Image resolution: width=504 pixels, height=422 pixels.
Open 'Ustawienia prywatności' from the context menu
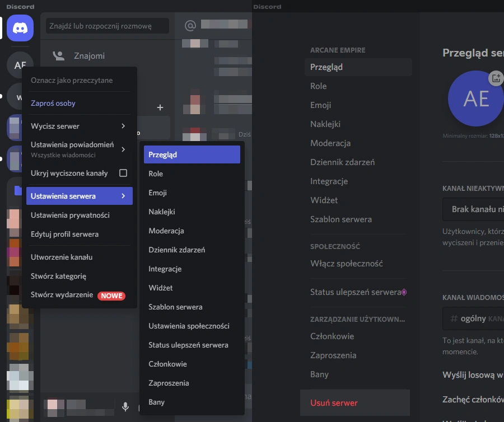pos(80,215)
